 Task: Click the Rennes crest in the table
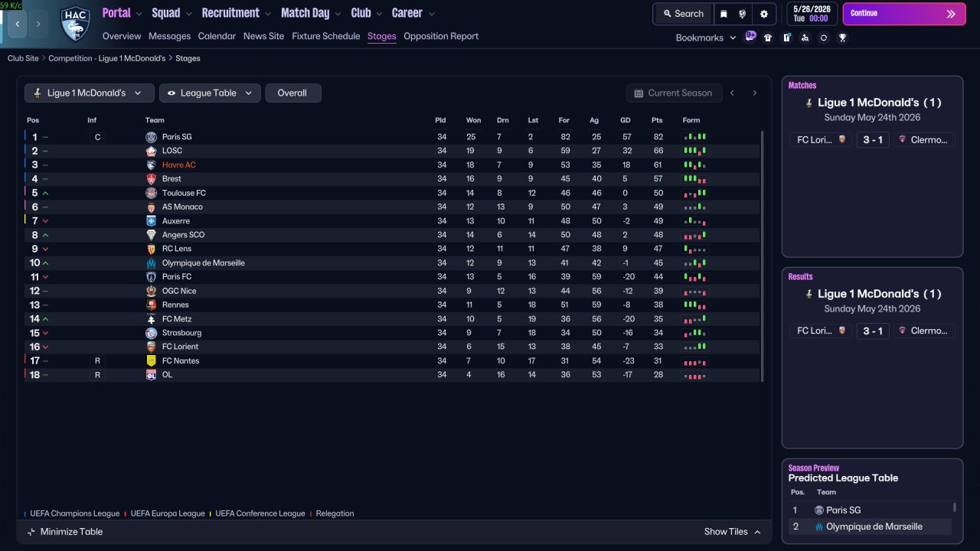(x=151, y=305)
